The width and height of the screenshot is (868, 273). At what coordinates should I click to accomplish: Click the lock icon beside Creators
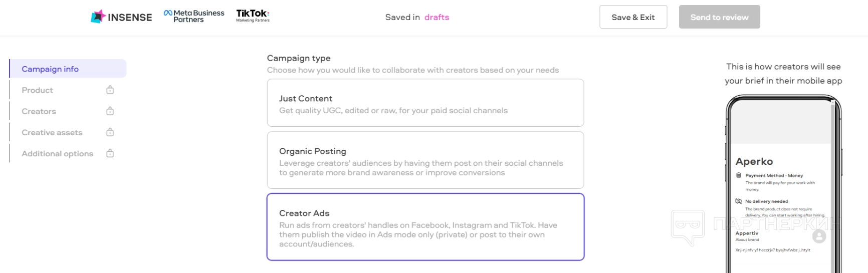(110, 111)
